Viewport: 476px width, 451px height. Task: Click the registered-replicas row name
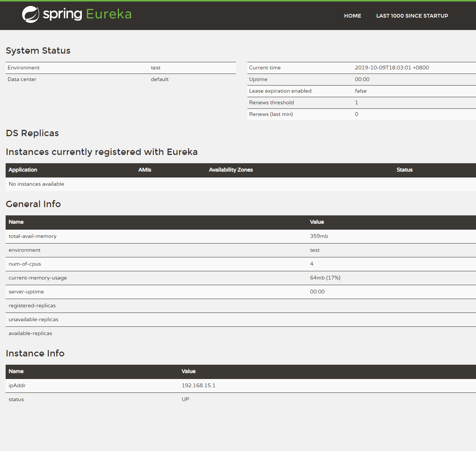tap(32, 306)
